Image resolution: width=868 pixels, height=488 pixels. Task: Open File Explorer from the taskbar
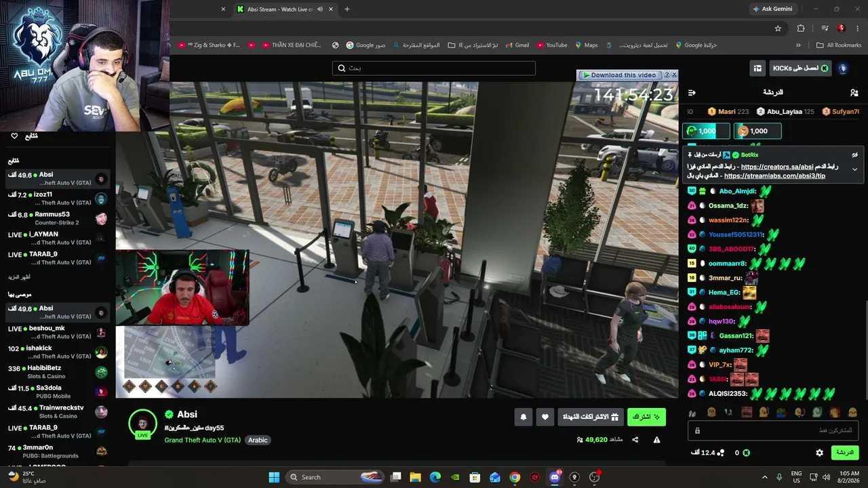pyautogui.click(x=416, y=477)
